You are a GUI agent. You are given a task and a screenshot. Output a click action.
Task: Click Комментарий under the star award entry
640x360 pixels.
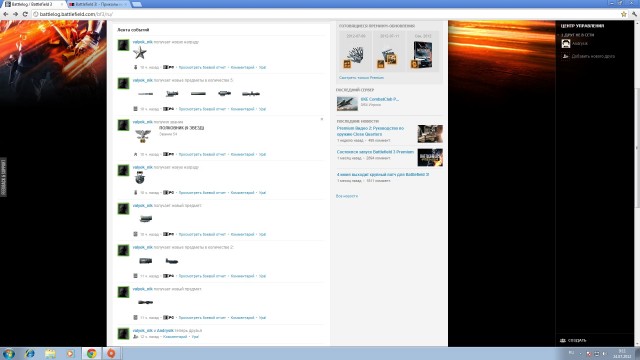[242, 67]
